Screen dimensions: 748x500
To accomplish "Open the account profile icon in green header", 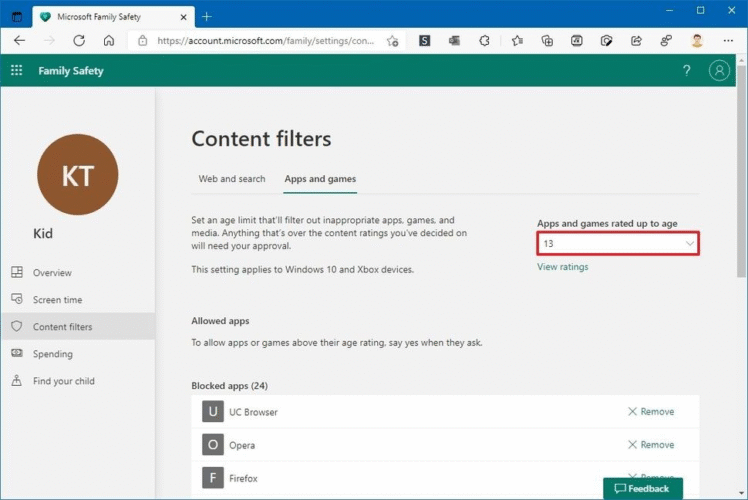I will coord(719,71).
